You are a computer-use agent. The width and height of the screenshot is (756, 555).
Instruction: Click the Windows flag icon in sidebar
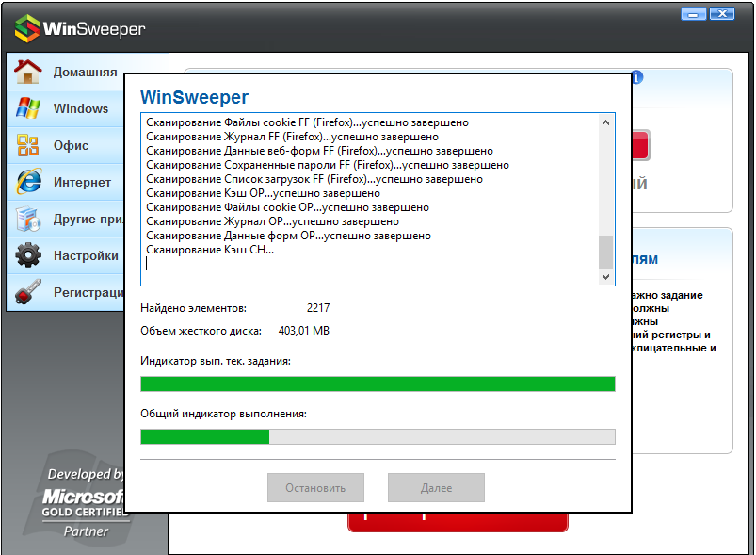28,108
